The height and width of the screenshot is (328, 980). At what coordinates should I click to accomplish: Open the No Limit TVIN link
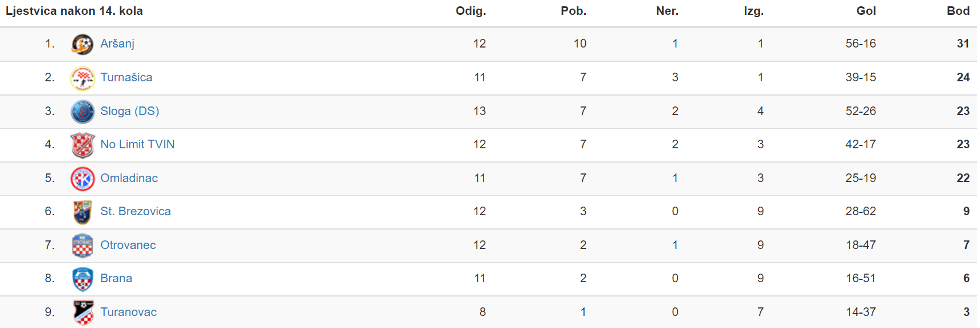tap(137, 144)
